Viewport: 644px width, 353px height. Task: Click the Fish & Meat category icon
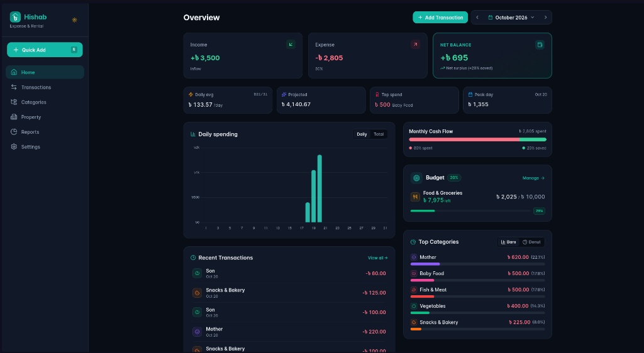pyautogui.click(x=414, y=290)
